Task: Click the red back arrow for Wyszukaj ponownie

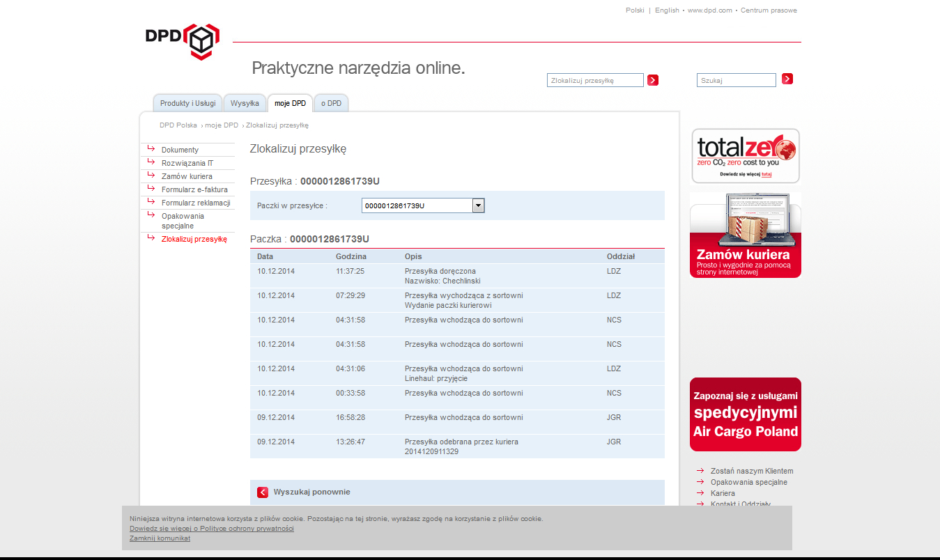Action: (263, 492)
